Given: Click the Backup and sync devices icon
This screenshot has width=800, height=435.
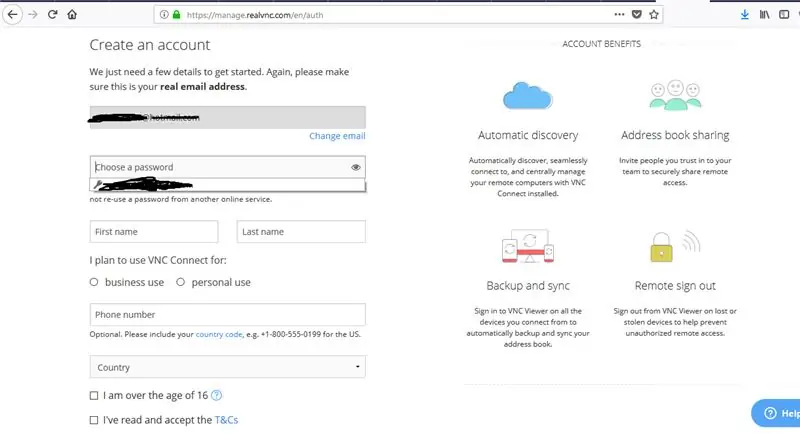Looking at the screenshot, I should 528,246.
